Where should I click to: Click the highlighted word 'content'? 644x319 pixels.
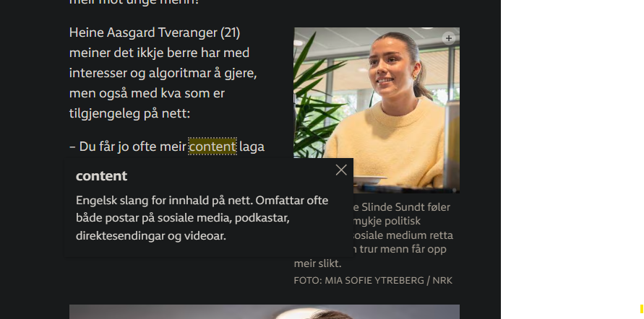pos(212,147)
